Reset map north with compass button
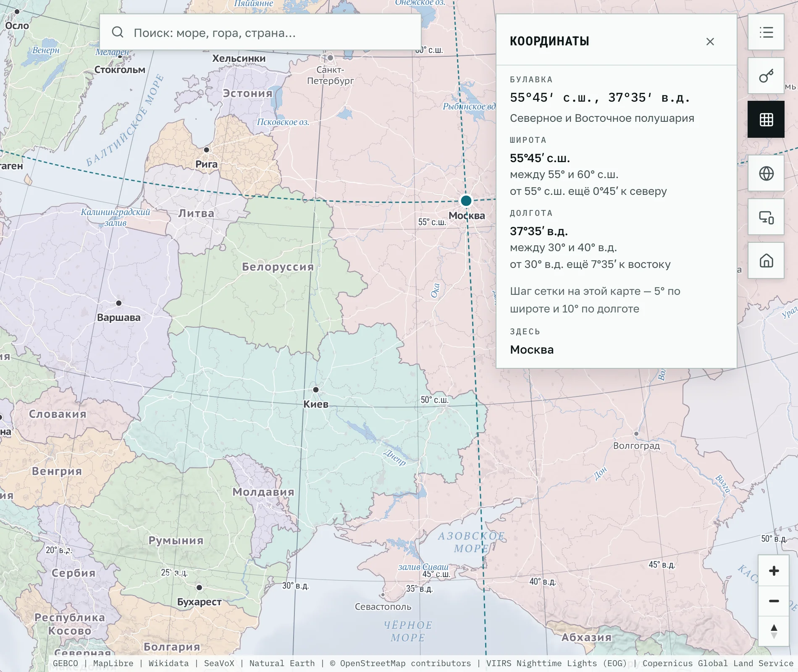The height and width of the screenshot is (672, 798). (x=774, y=631)
